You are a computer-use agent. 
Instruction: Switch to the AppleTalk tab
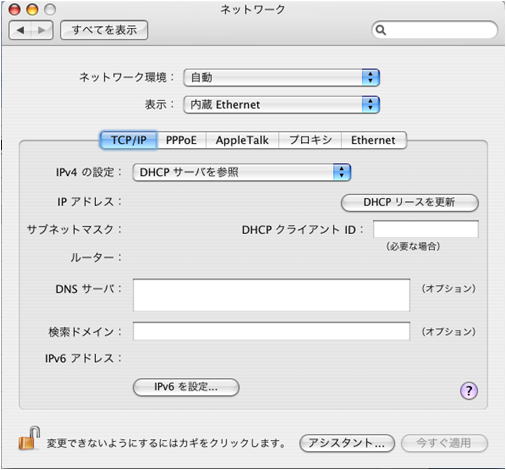point(242,140)
